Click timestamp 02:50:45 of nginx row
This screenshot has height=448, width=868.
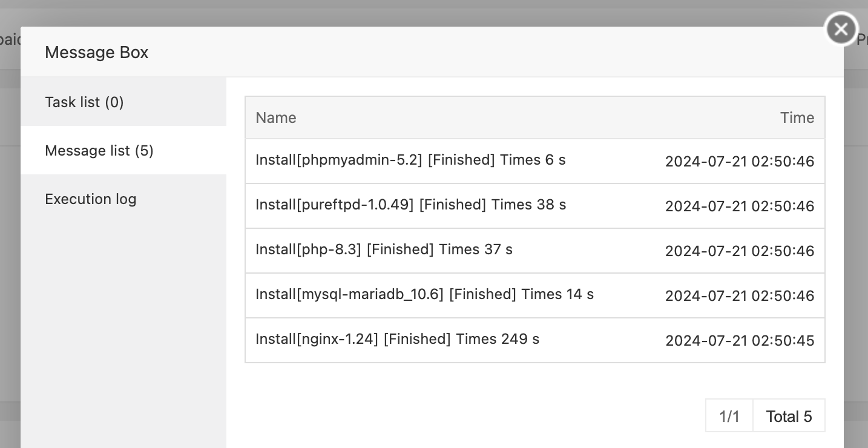click(783, 341)
